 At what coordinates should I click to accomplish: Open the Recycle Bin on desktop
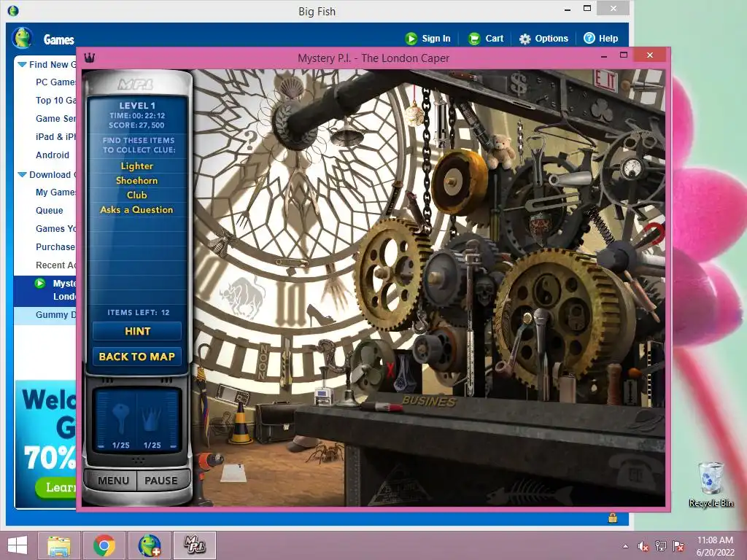711,484
